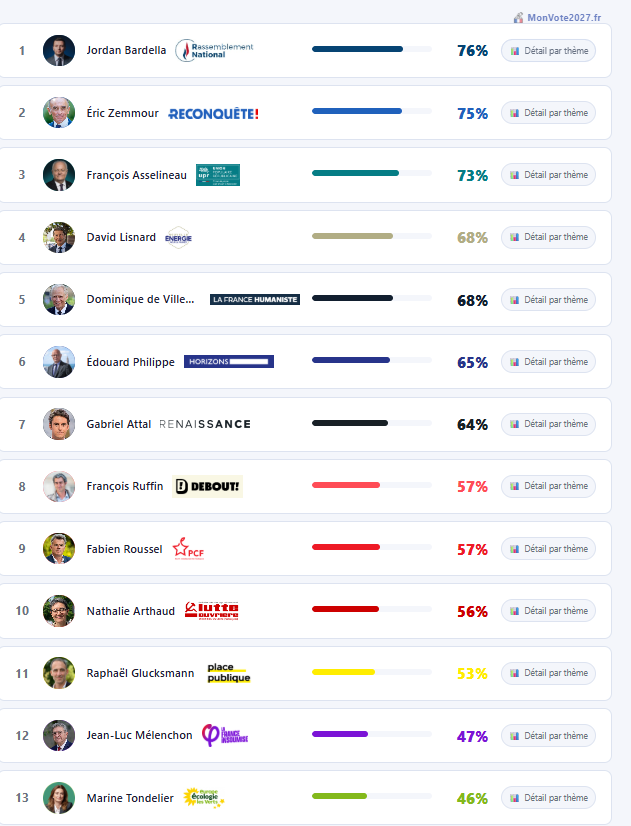
Task: Click François Ruffin's red progress bar
Action: click(x=346, y=485)
